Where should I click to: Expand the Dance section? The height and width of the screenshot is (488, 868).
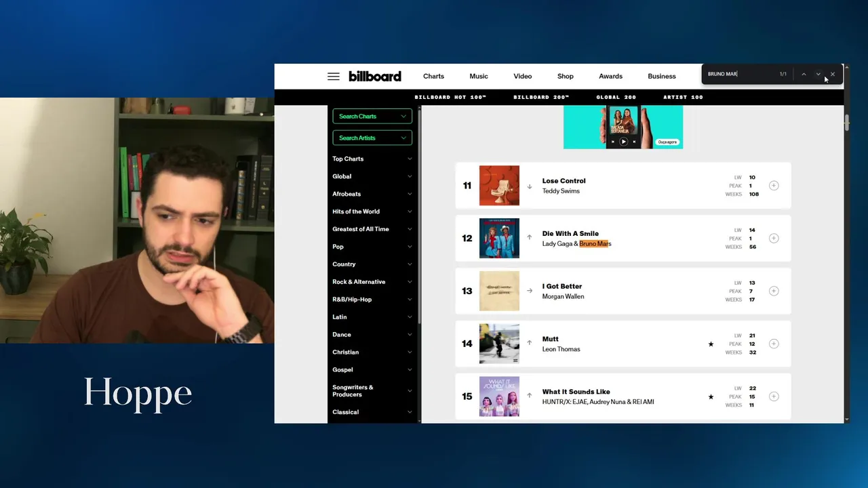point(372,335)
